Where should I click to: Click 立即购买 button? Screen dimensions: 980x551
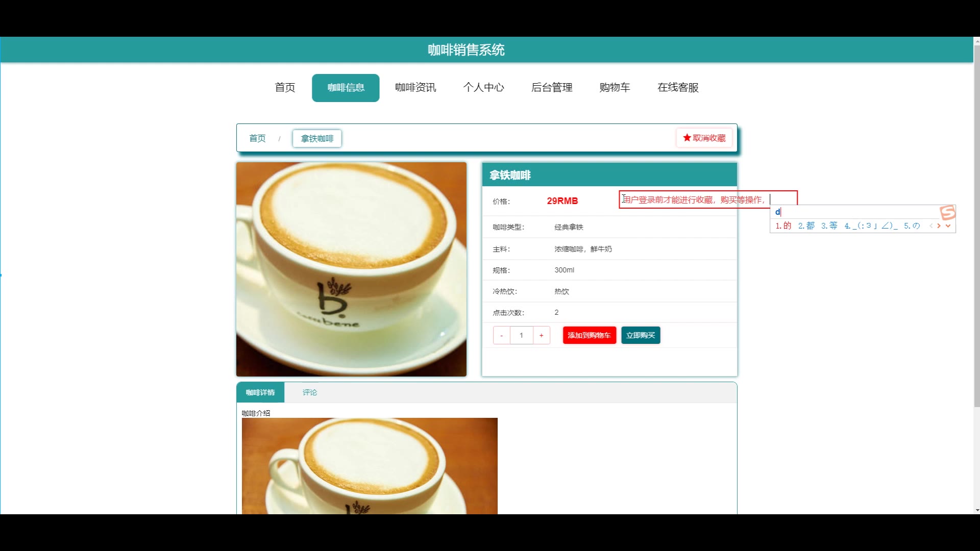pos(640,335)
